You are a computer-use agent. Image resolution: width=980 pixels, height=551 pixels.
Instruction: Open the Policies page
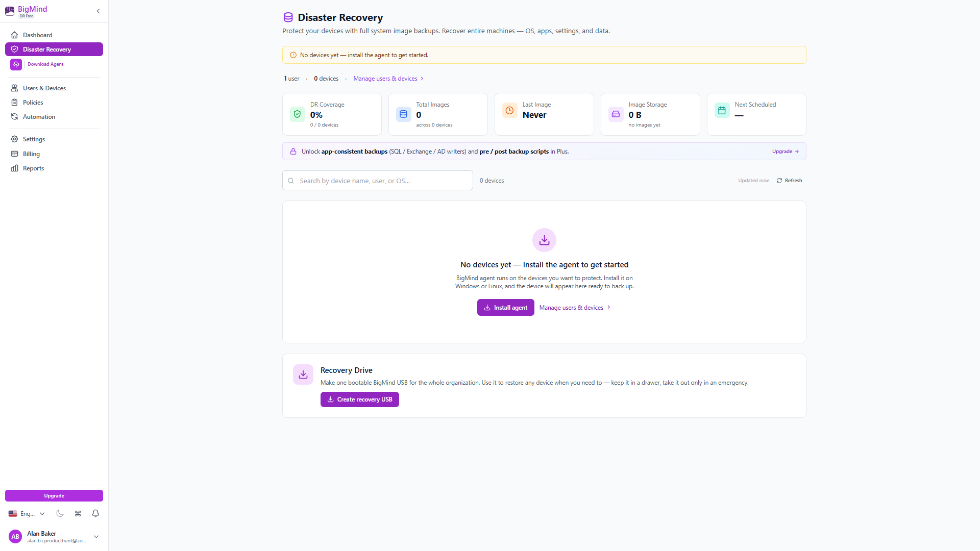[54, 103]
